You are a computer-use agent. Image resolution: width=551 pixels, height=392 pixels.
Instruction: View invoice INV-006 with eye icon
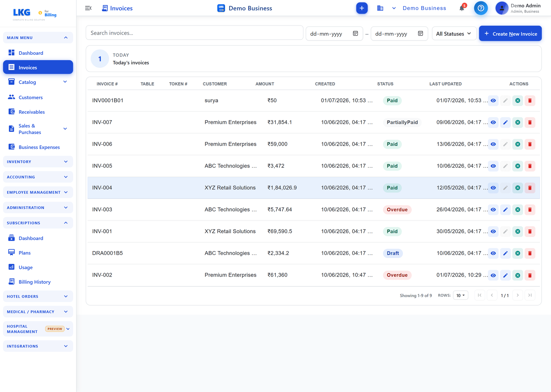pos(493,144)
